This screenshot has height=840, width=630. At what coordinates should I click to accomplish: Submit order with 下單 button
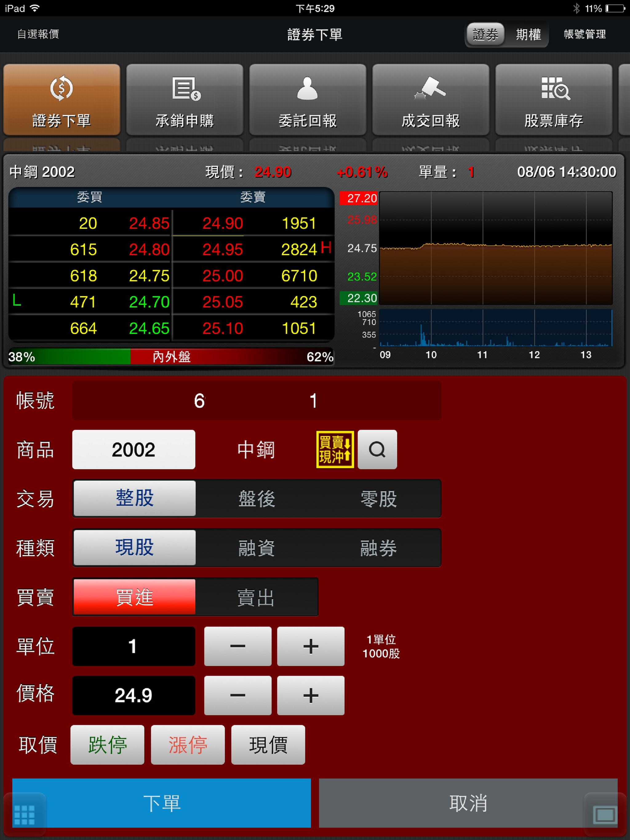pos(161,803)
